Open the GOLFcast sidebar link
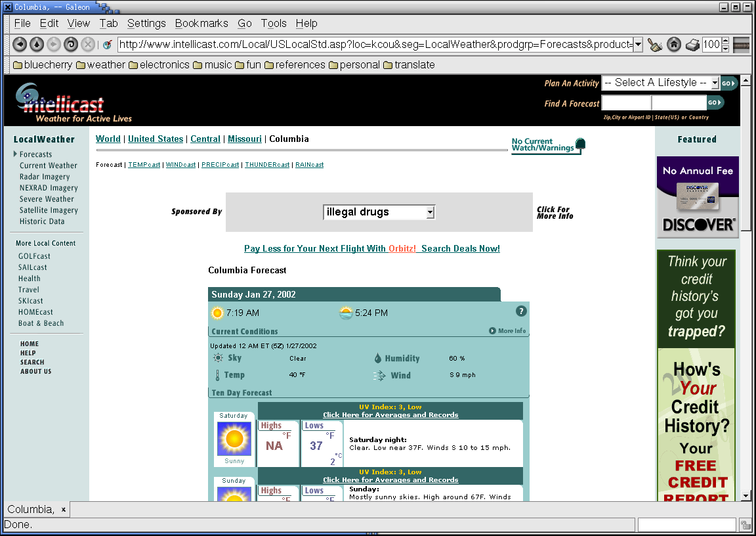Viewport: 756px width, 536px height. pyautogui.click(x=34, y=256)
